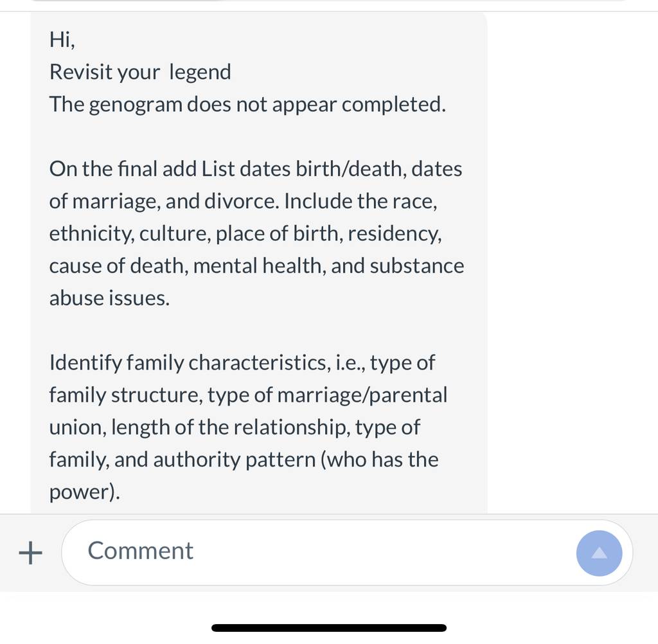Select the 'Hi,' greeting line
This screenshot has height=644, width=658.
pos(62,40)
